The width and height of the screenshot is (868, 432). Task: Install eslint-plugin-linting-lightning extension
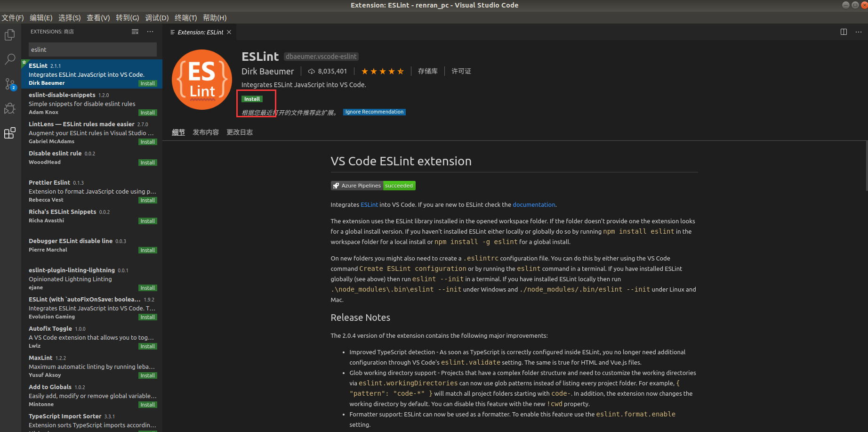[x=147, y=288]
